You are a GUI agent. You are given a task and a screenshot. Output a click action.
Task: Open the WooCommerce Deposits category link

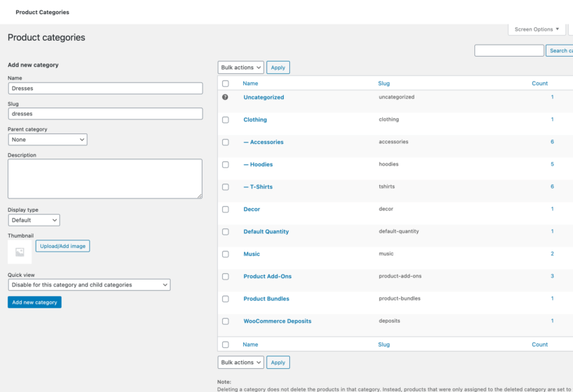pos(277,321)
